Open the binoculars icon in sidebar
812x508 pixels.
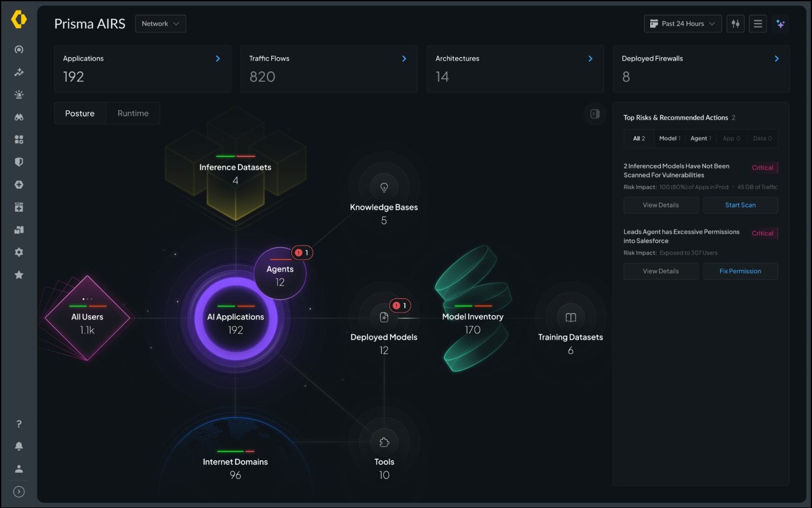[x=19, y=117]
